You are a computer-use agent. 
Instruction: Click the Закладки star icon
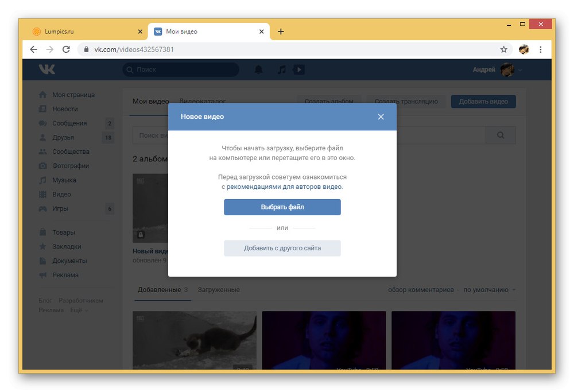point(43,246)
